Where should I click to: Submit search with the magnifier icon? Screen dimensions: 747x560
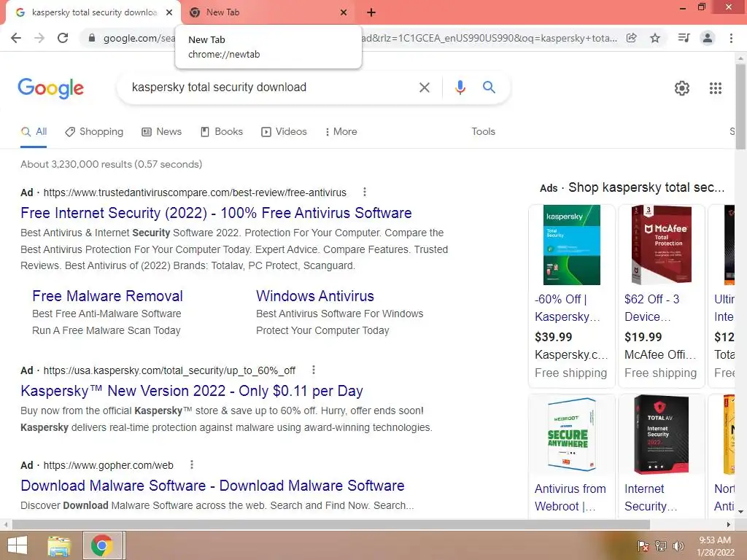(489, 87)
